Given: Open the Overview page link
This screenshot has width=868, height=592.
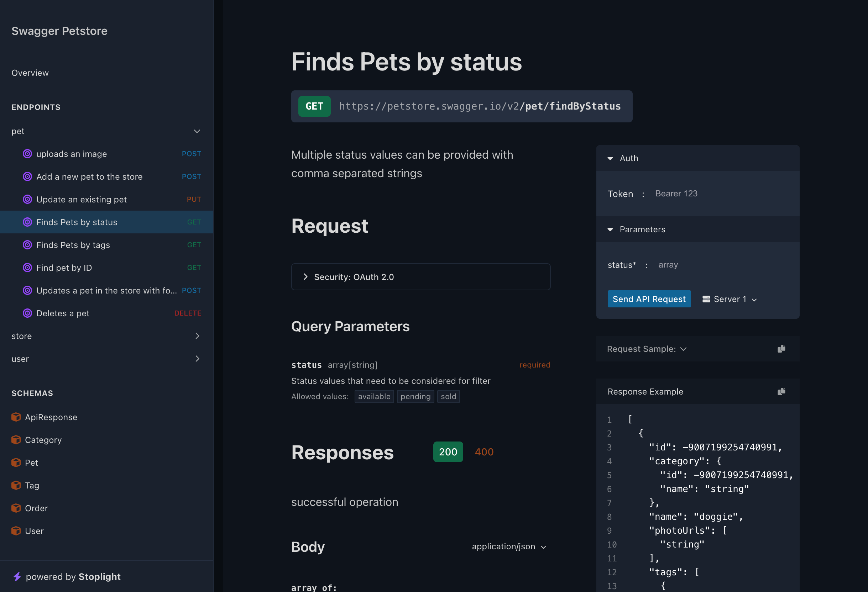Looking at the screenshot, I should [30, 73].
